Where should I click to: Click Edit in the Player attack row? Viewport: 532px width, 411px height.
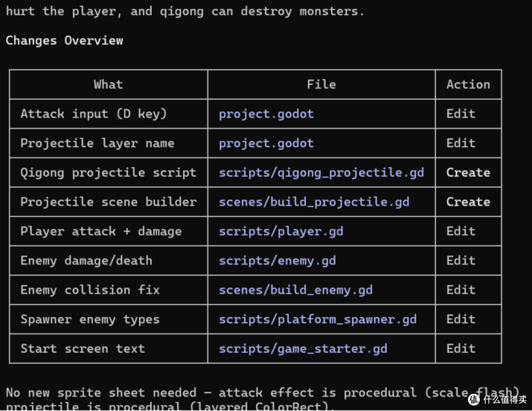click(461, 232)
